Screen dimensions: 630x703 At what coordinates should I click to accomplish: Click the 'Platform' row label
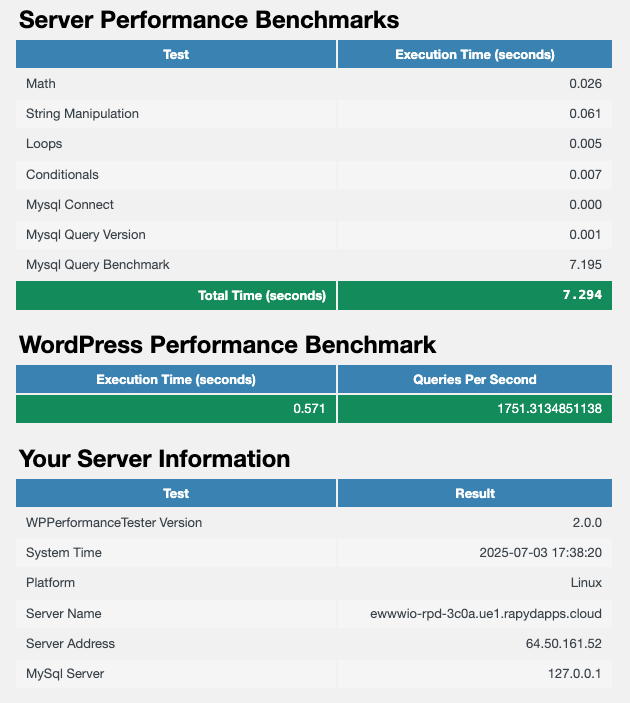pyautogui.click(x=50, y=583)
